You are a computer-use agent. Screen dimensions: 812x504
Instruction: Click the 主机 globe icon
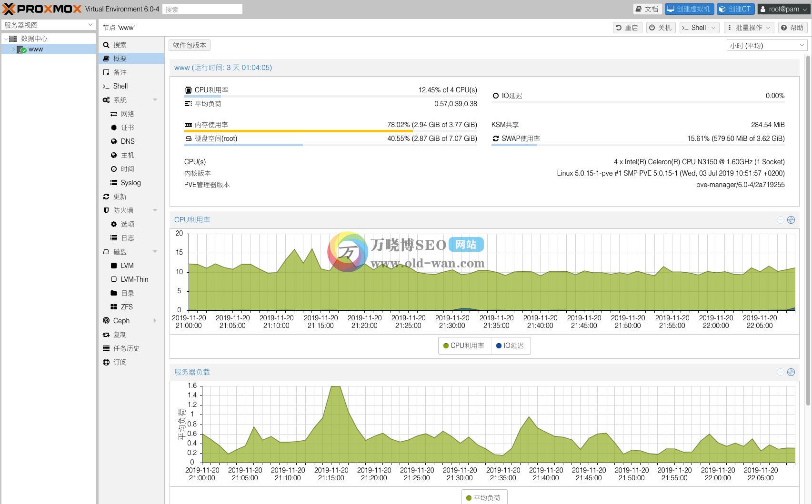point(114,155)
